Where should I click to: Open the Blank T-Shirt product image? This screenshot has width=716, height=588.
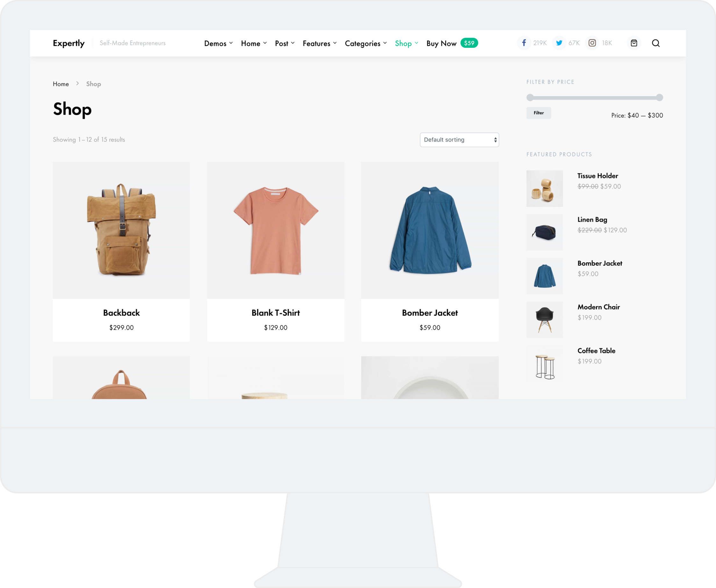(x=276, y=230)
